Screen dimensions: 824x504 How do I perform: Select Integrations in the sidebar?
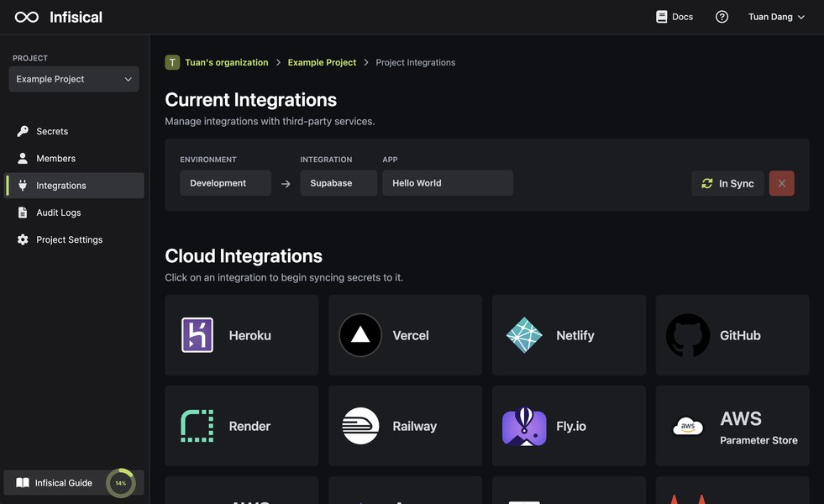[x=74, y=186]
